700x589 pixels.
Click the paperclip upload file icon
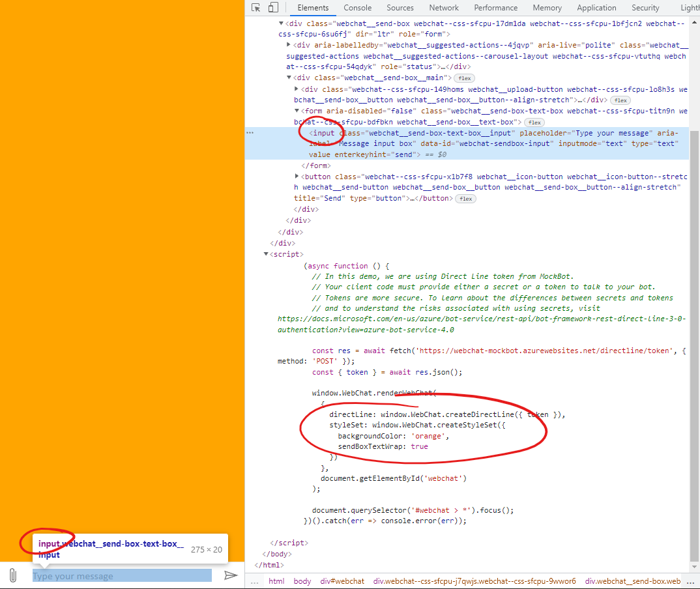pos(13,575)
